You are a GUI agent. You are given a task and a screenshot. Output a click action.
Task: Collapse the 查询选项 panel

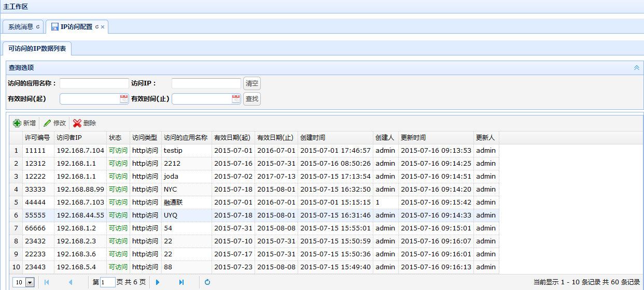636,68
